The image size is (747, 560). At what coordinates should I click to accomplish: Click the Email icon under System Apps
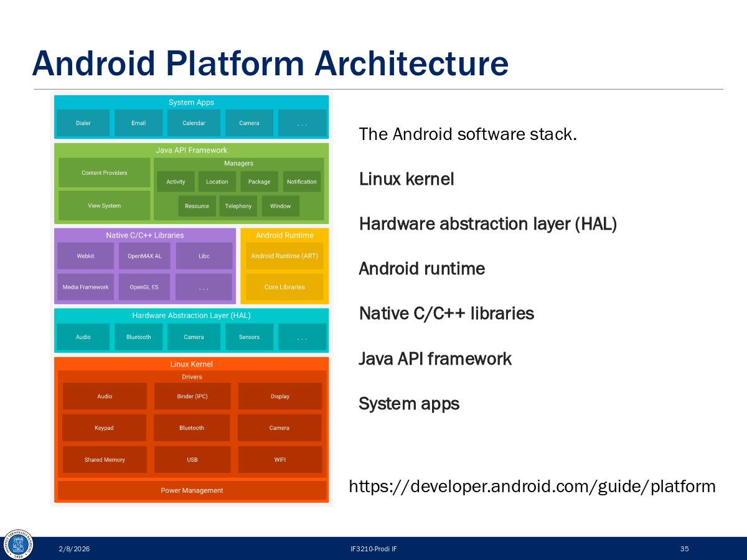coord(138,123)
